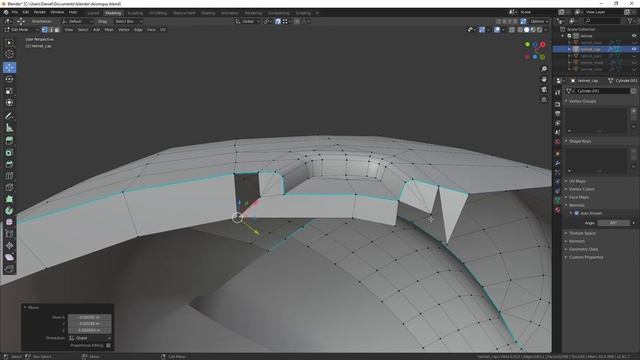This screenshot has height=360, width=640.
Task: Switch to solid viewport shading
Action: (527, 30)
